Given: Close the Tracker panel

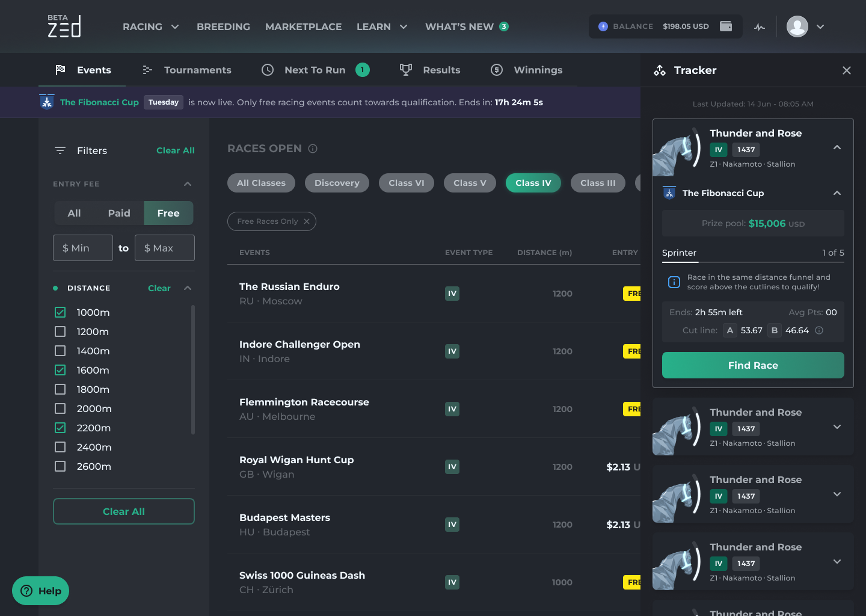Looking at the screenshot, I should [x=847, y=70].
